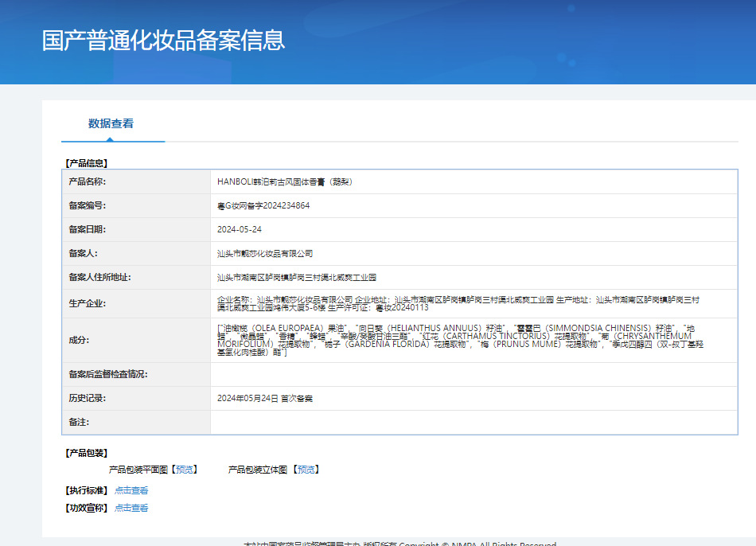Viewport: 756px width, 546px height.
Task: Select the 备案编号 value 粤G妆网备字2024234864
Action: click(263, 205)
